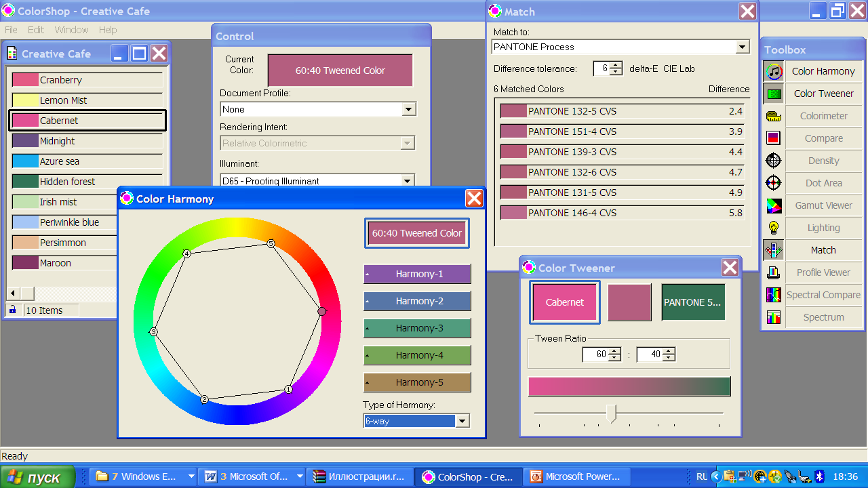Increase the difference tolerance value

click(616, 65)
